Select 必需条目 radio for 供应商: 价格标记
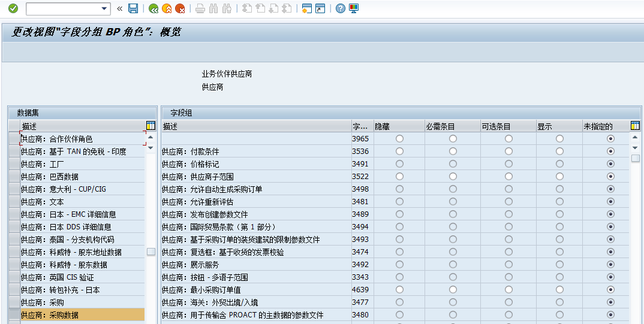 453,164
